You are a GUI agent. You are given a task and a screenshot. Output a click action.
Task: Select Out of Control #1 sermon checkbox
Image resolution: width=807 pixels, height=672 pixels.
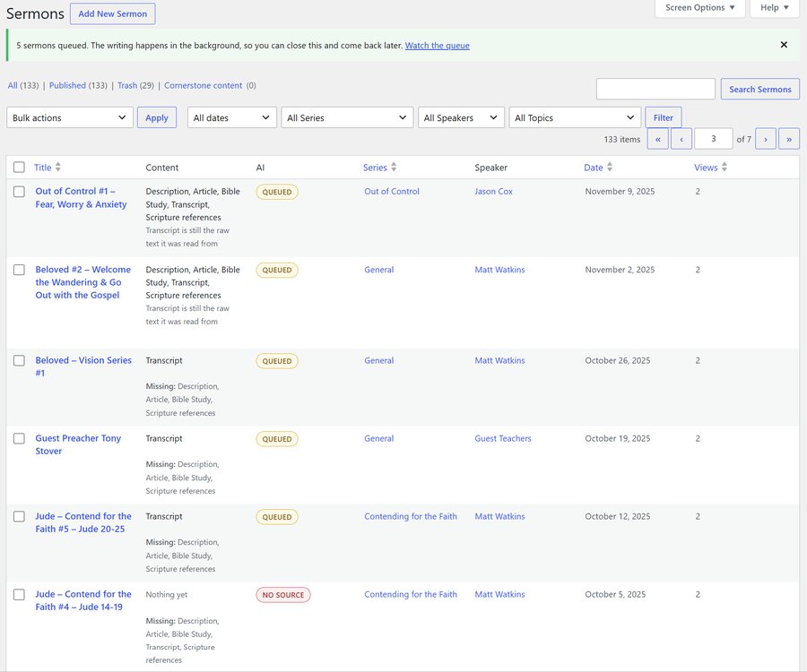19,192
